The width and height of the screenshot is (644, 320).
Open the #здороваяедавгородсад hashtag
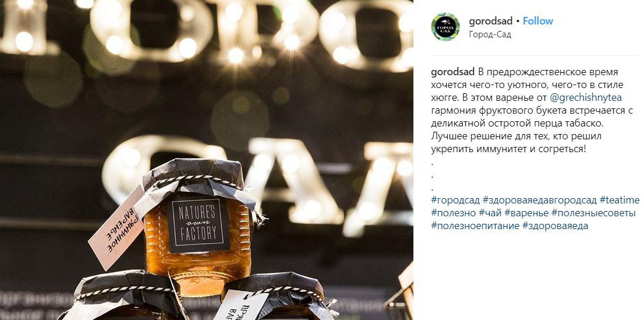(540, 201)
